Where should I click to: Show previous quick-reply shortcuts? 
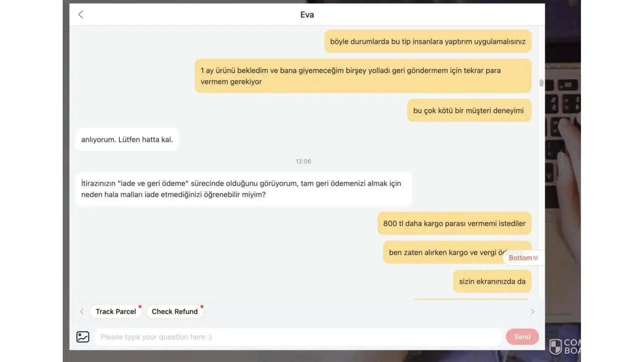82,312
